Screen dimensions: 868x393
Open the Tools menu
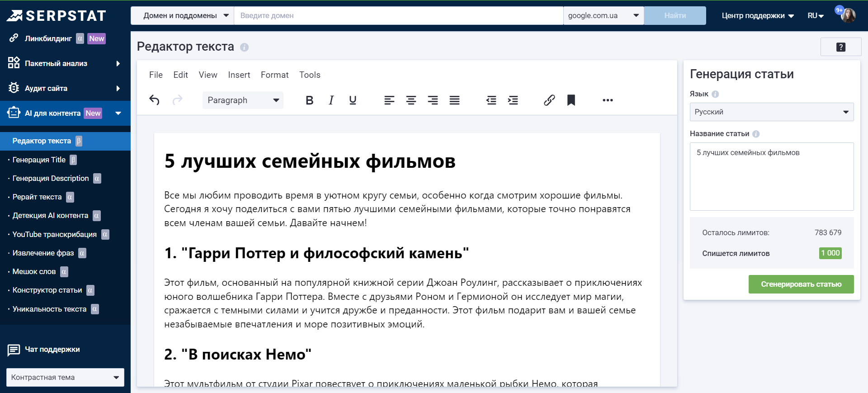pyautogui.click(x=310, y=75)
